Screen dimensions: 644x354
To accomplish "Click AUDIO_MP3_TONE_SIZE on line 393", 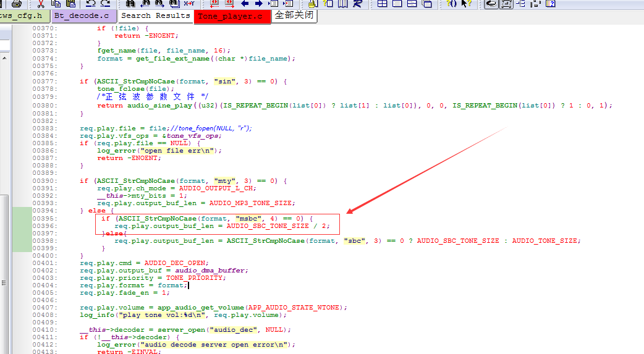I will pyautogui.click(x=250, y=203).
